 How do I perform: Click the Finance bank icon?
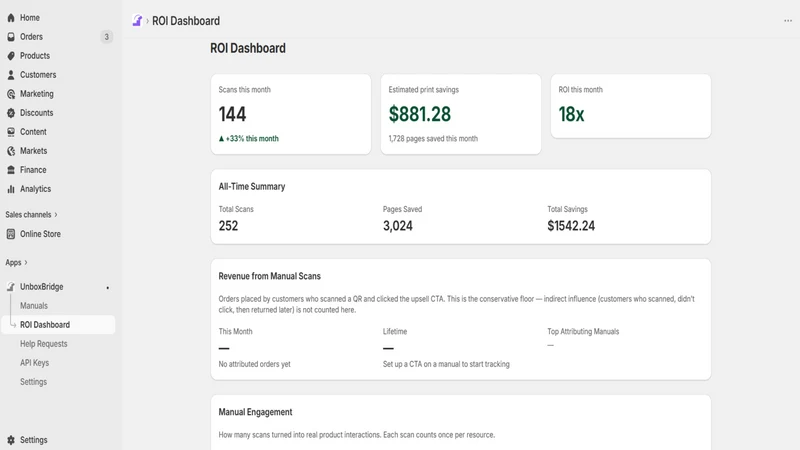coord(11,170)
